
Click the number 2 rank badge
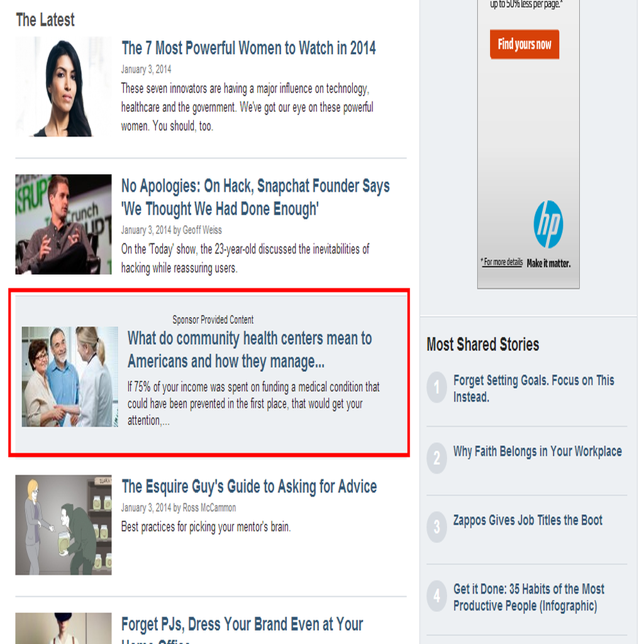pos(436,458)
